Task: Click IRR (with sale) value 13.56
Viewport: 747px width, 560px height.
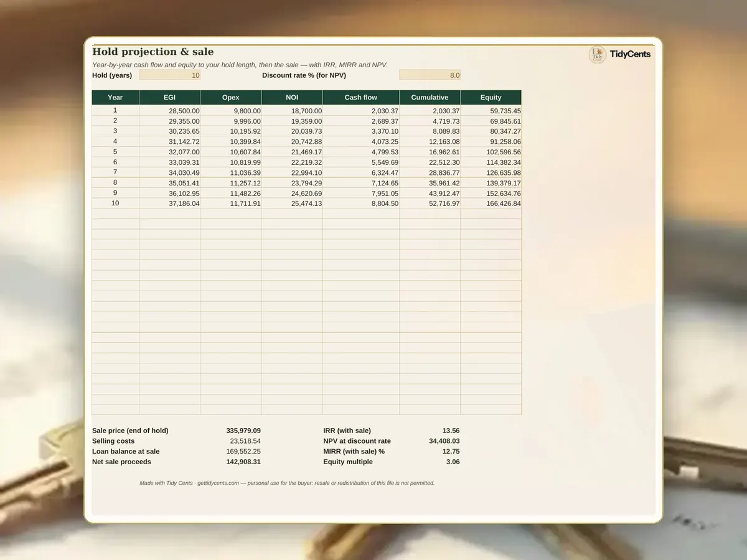Action: click(x=451, y=431)
